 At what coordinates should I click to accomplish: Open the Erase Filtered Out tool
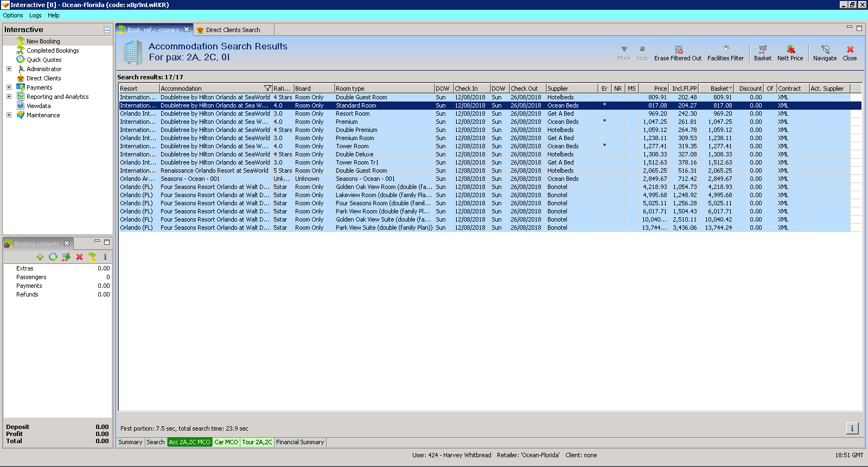(x=678, y=53)
